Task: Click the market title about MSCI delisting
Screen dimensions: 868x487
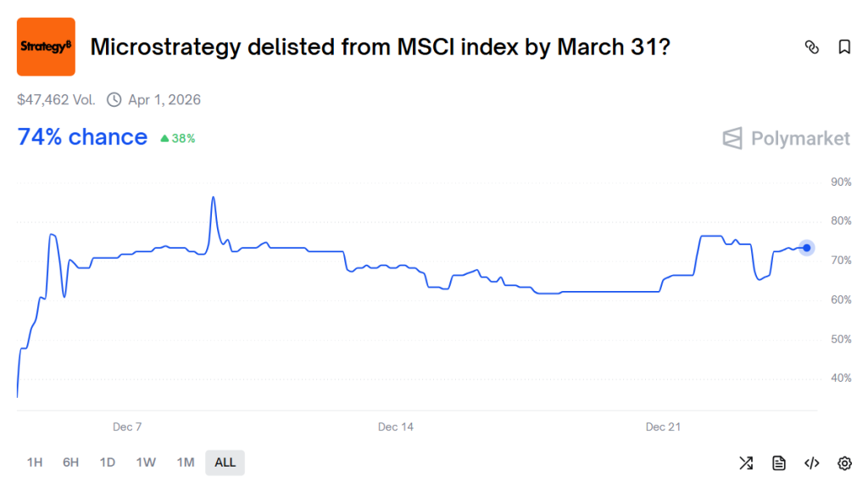Action: point(381,48)
